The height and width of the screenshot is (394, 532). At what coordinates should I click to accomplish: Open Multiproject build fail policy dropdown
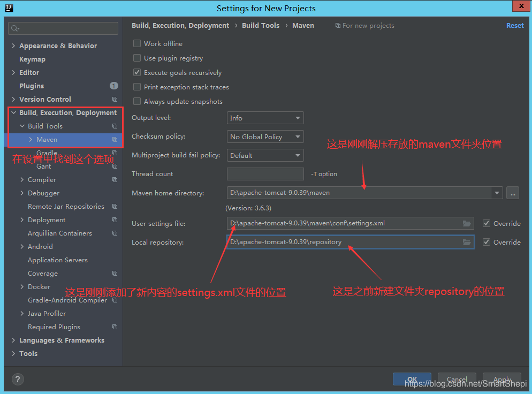(265, 155)
